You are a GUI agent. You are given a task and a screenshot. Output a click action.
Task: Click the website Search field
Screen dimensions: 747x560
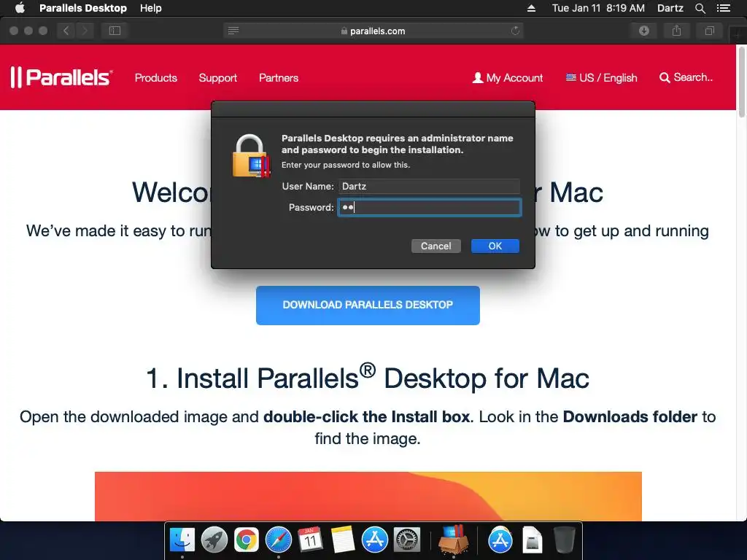click(x=686, y=77)
